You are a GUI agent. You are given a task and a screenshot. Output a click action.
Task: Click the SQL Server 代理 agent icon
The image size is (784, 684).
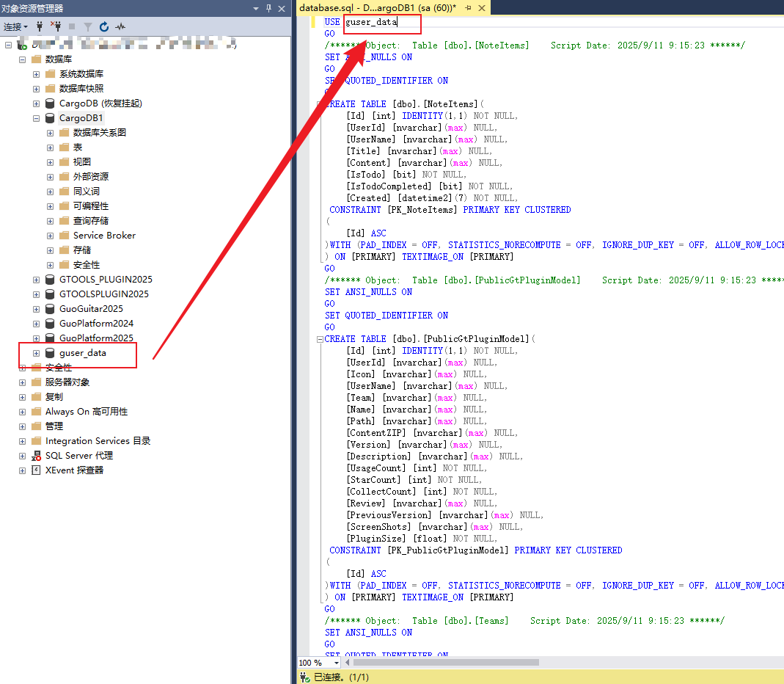click(x=36, y=455)
